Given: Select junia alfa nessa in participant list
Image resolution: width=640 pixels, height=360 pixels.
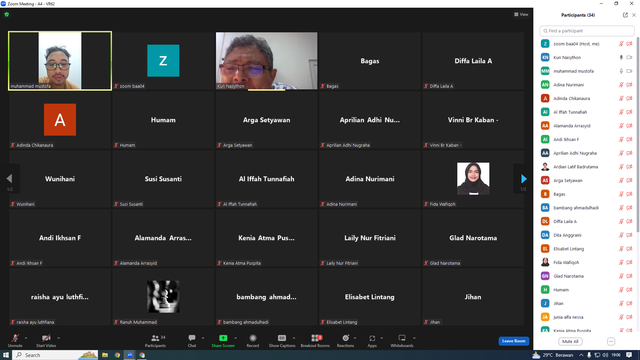Looking at the screenshot, I should point(587,317).
